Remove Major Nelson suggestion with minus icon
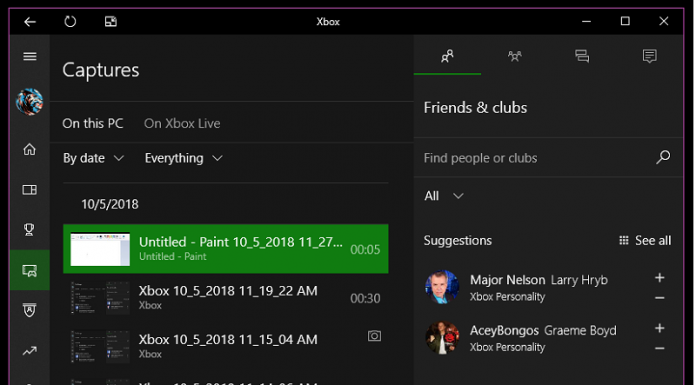 [660, 298]
